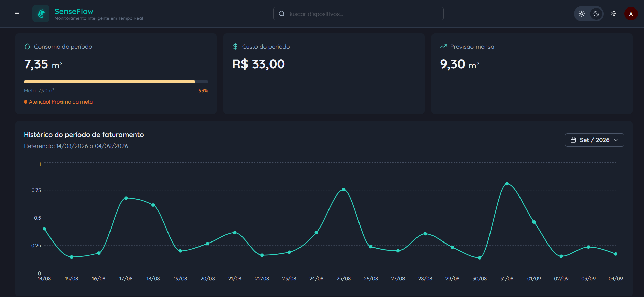Click the chart peak point for 31/08

[x=507, y=184]
